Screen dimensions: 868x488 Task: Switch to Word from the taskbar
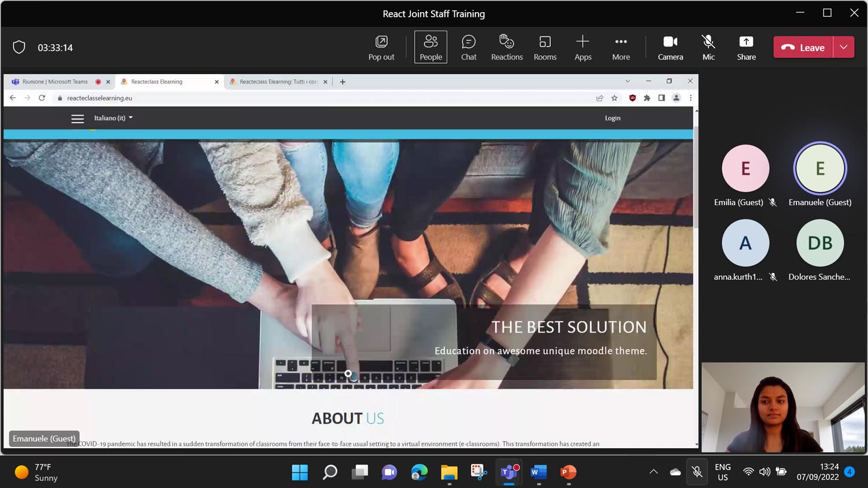click(x=539, y=472)
